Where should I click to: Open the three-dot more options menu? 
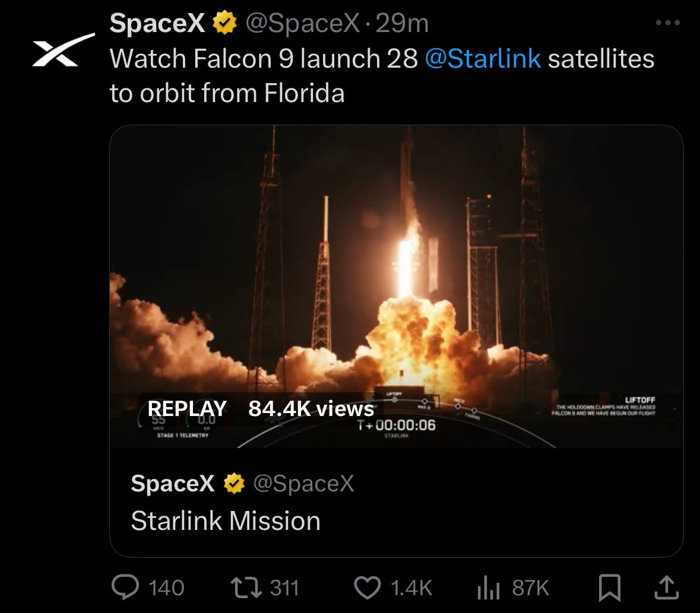(x=668, y=23)
